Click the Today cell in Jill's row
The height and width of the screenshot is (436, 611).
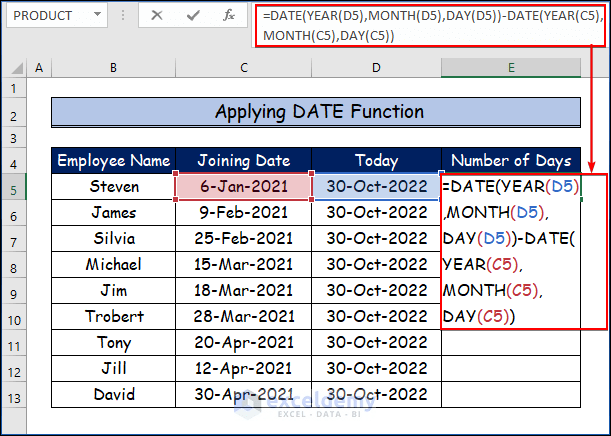376,369
